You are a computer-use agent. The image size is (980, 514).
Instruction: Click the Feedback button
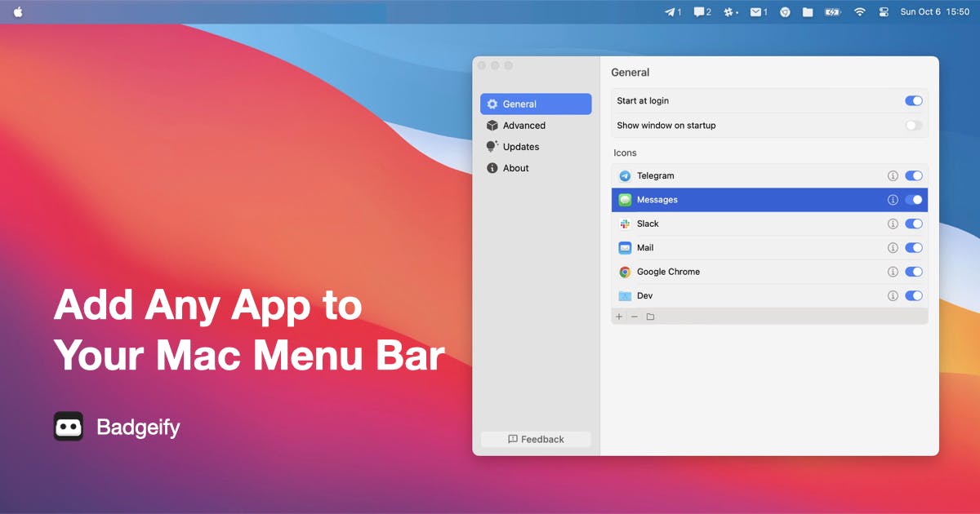[x=536, y=439]
